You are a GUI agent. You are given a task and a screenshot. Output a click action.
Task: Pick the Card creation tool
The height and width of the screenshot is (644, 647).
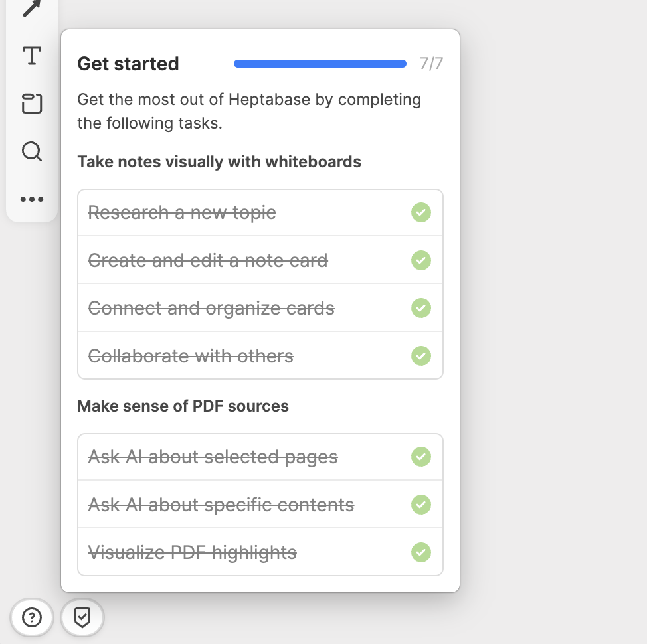[x=31, y=104]
